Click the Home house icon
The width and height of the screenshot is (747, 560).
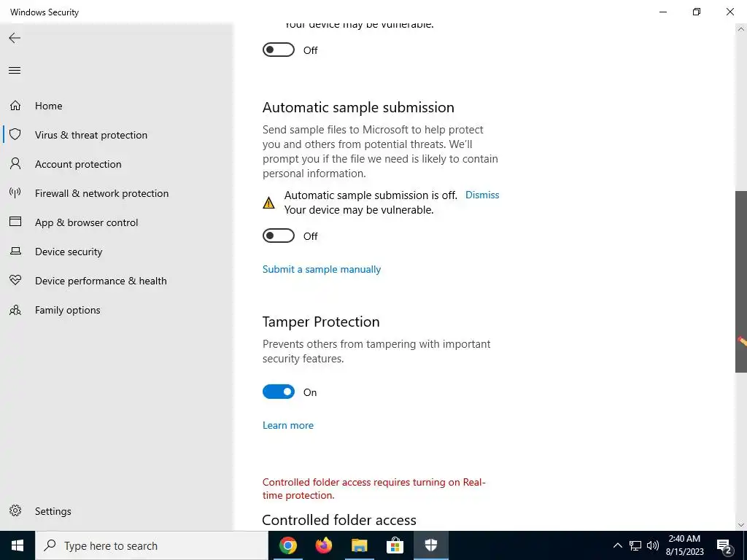tap(15, 105)
